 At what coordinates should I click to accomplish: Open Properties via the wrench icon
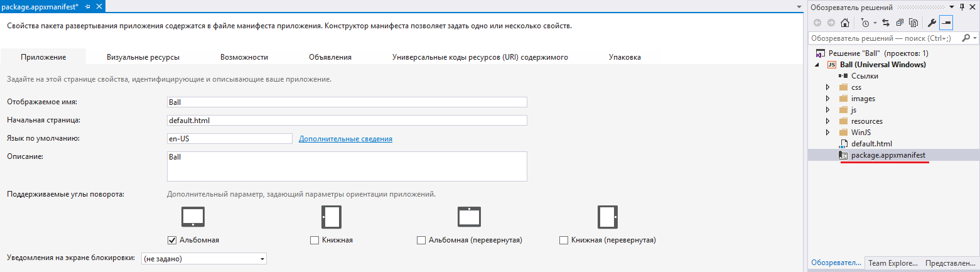coord(932,23)
